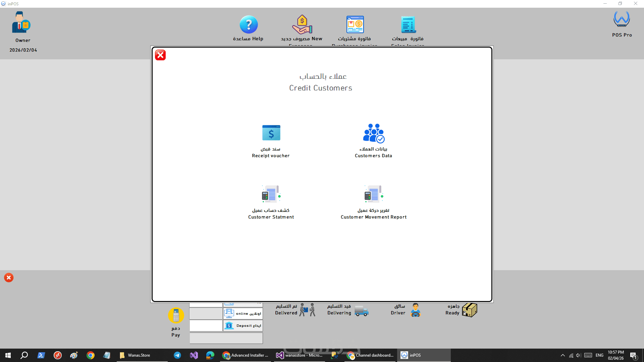Open the Driver icon
The height and width of the screenshot is (362, 644).
[415, 310]
